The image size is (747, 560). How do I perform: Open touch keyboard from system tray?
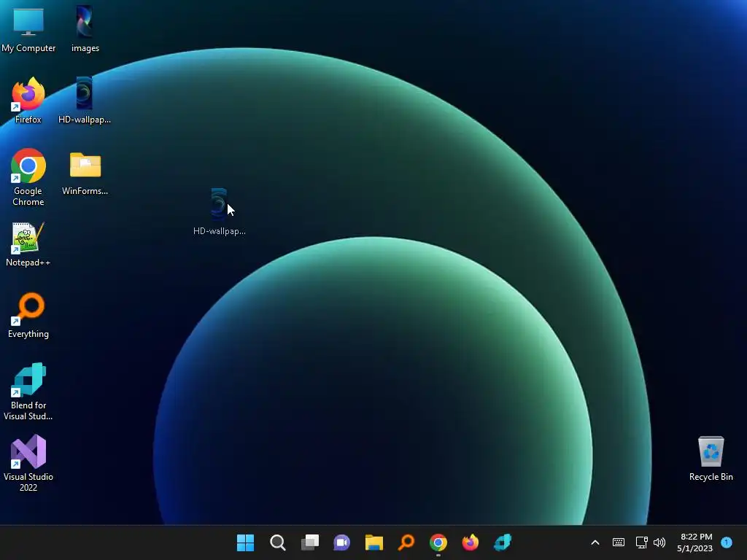619,542
